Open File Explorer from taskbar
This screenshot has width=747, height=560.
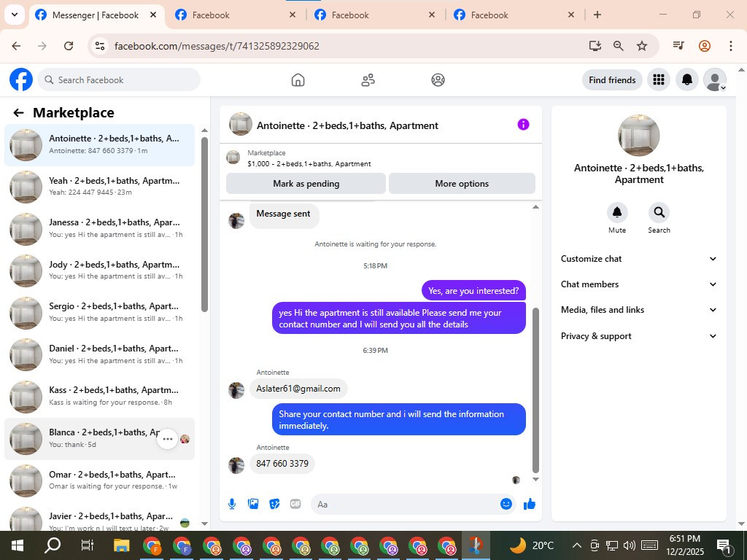(122, 545)
